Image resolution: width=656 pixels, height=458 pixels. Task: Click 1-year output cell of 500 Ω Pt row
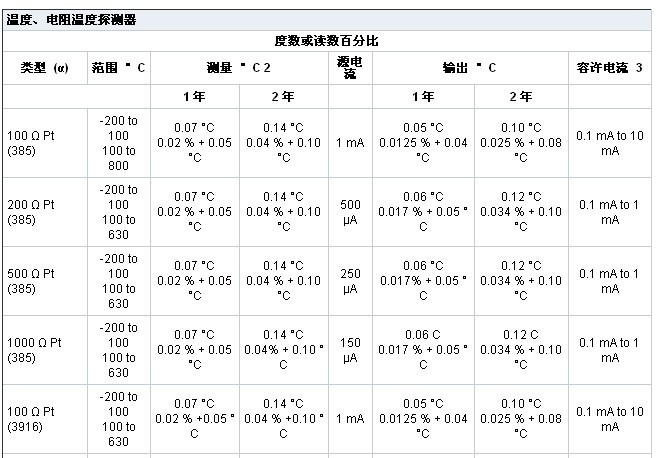[x=423, y=281]
